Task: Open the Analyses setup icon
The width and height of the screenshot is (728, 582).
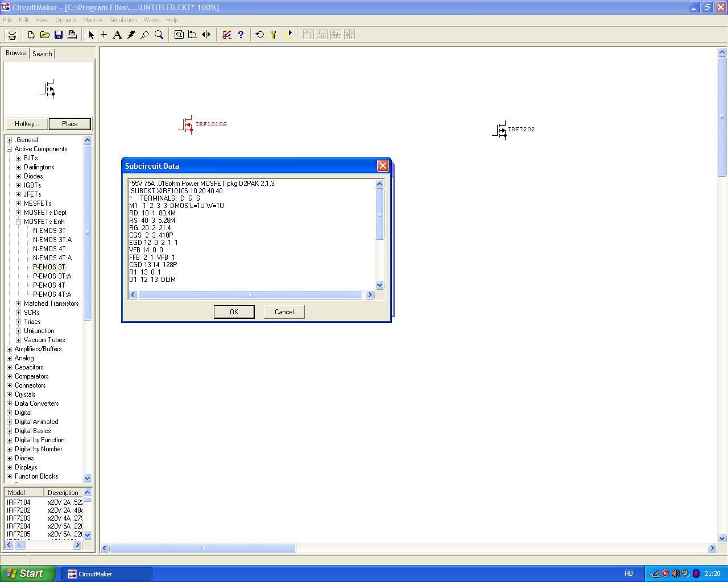Action: (227, 35)
